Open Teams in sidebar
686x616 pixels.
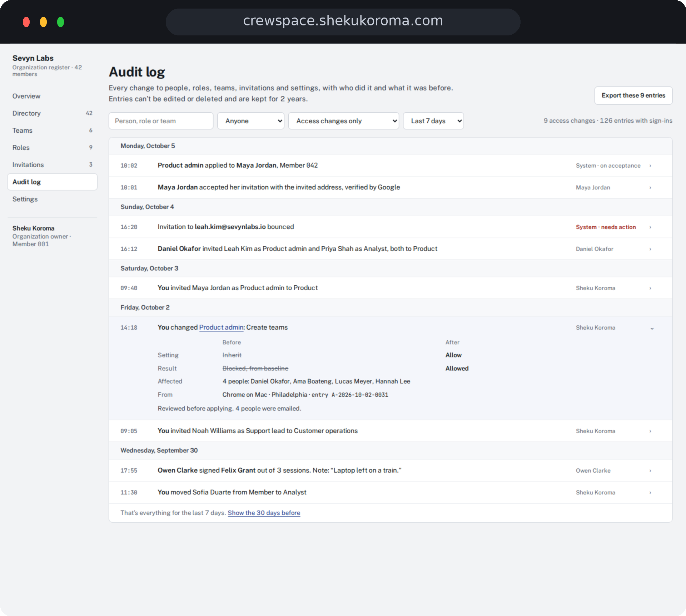52,130
